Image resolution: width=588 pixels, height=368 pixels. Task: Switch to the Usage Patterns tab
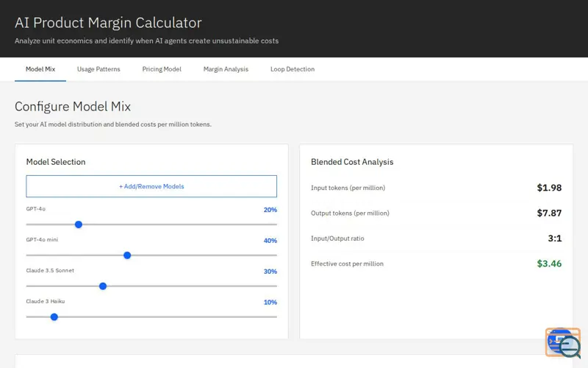click(x=98, y=69)
